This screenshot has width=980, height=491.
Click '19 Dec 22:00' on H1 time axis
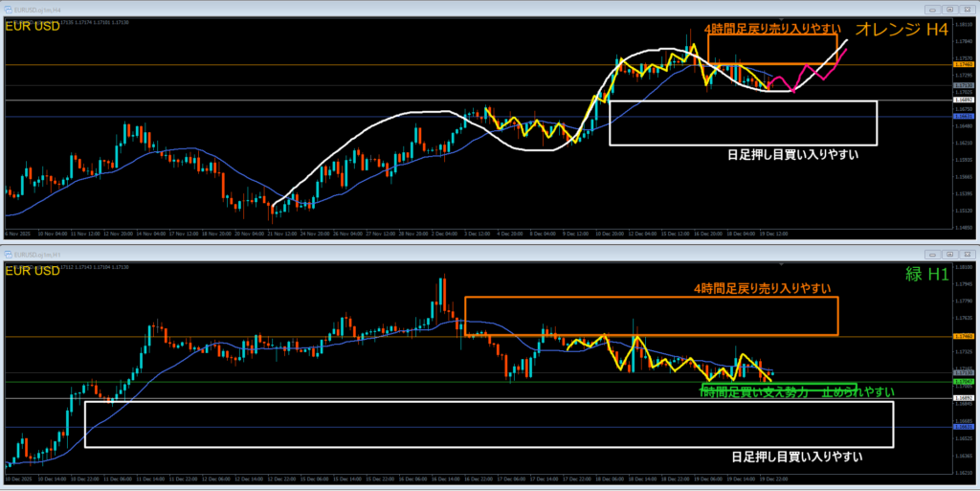[x=775, y=479]
